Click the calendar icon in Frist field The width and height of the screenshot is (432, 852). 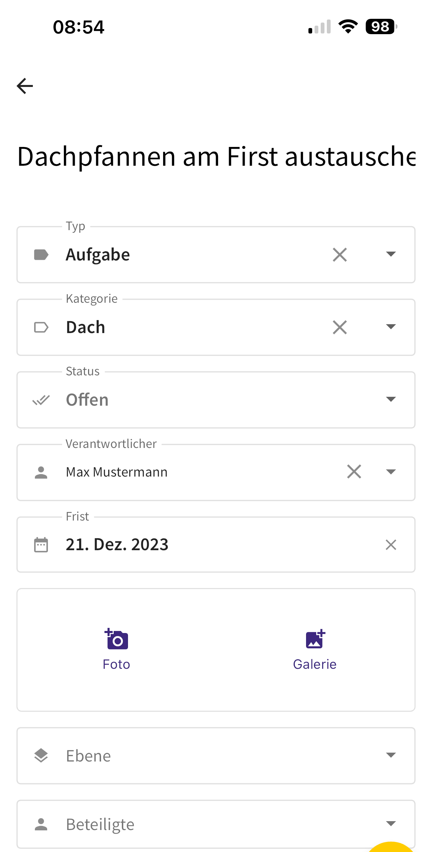pos(41,544)
